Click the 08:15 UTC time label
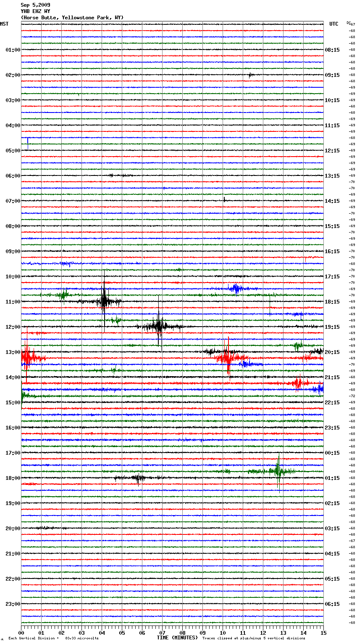 pyautogui.click(x=332, y=50)
